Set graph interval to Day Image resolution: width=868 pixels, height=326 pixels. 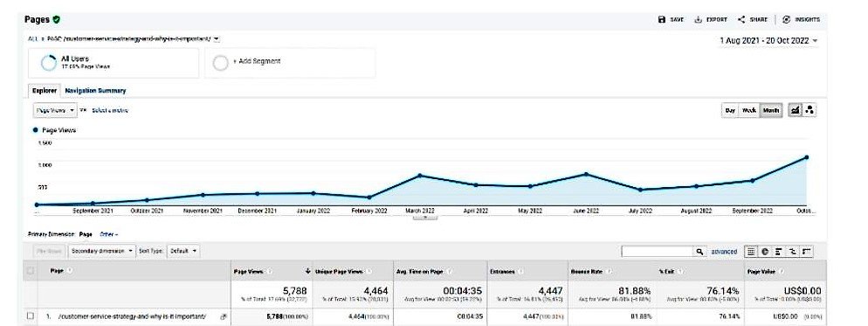pyautogui.click(x=730, y=110)
